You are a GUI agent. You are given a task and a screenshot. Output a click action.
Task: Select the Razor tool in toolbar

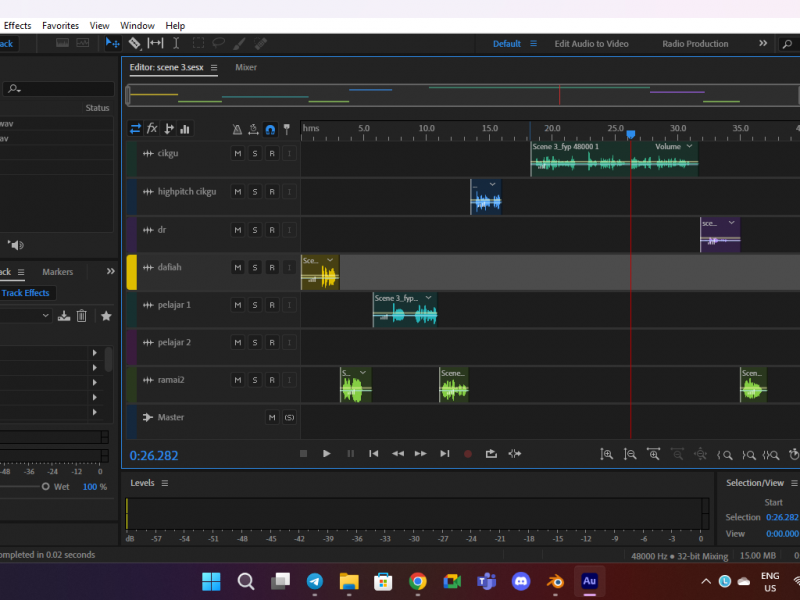click(134, 44)
